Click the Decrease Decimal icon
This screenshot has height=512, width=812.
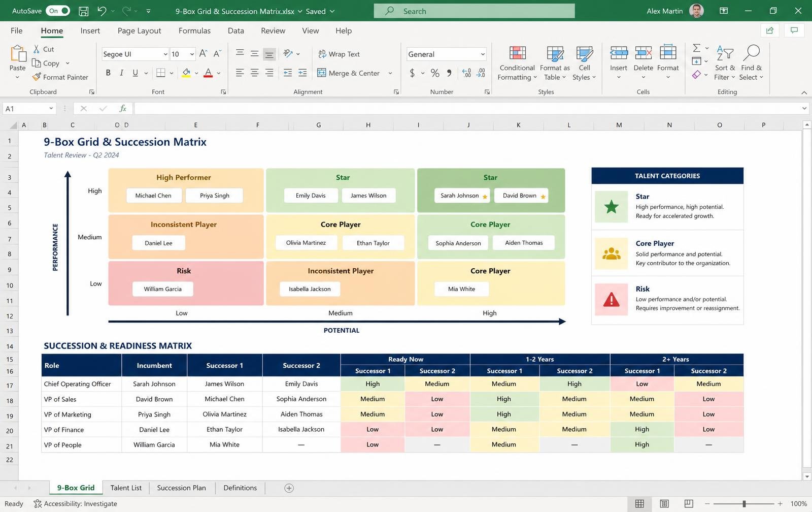(x=481, y=73)
